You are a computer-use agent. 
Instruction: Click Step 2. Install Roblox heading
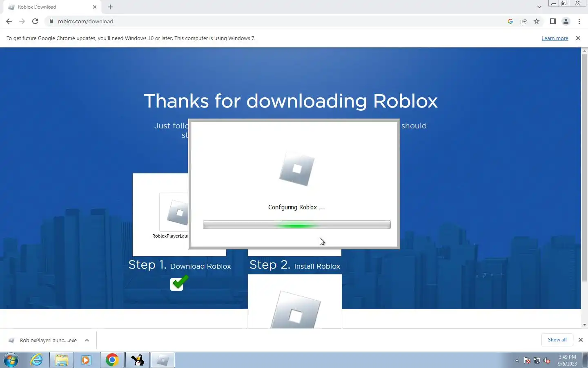295,265
